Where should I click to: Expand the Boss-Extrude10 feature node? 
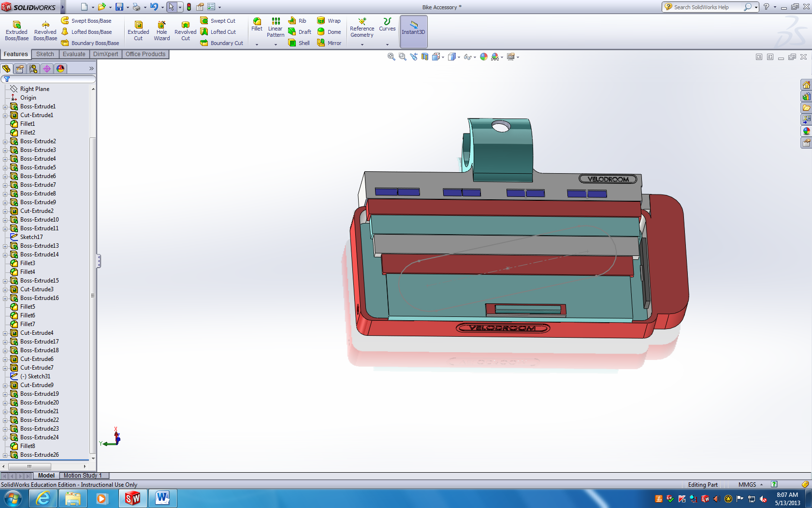(x=5, y=220)
